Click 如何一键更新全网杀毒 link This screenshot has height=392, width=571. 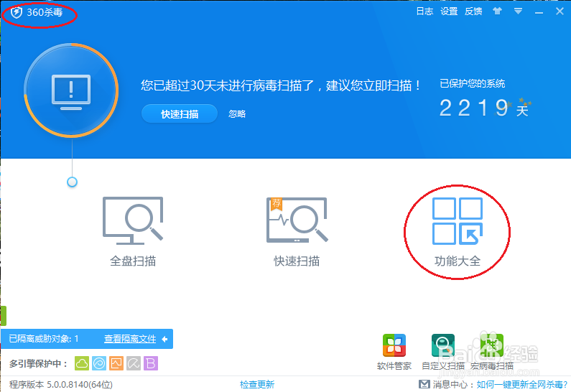click(522, 384)
